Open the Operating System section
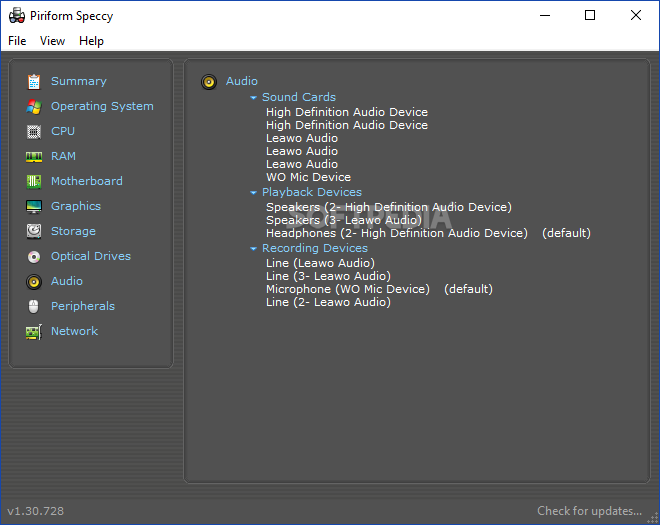660x525 pixels. pos(102,106)
